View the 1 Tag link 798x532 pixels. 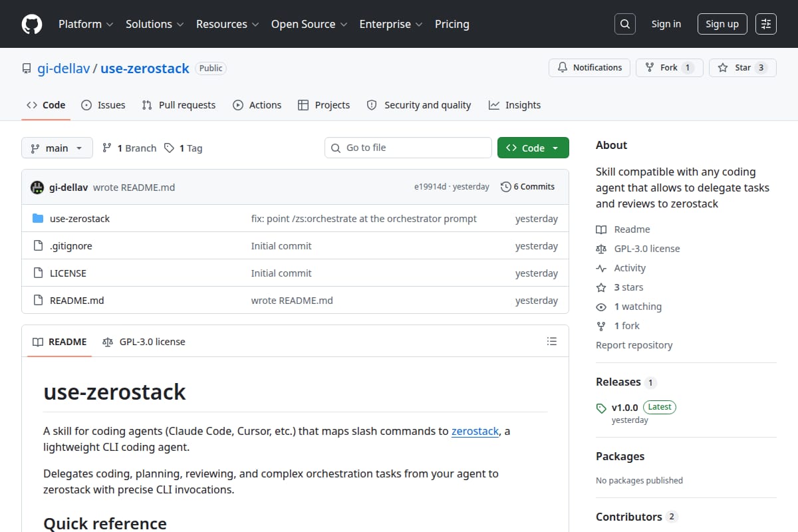(x=183, y=148)
